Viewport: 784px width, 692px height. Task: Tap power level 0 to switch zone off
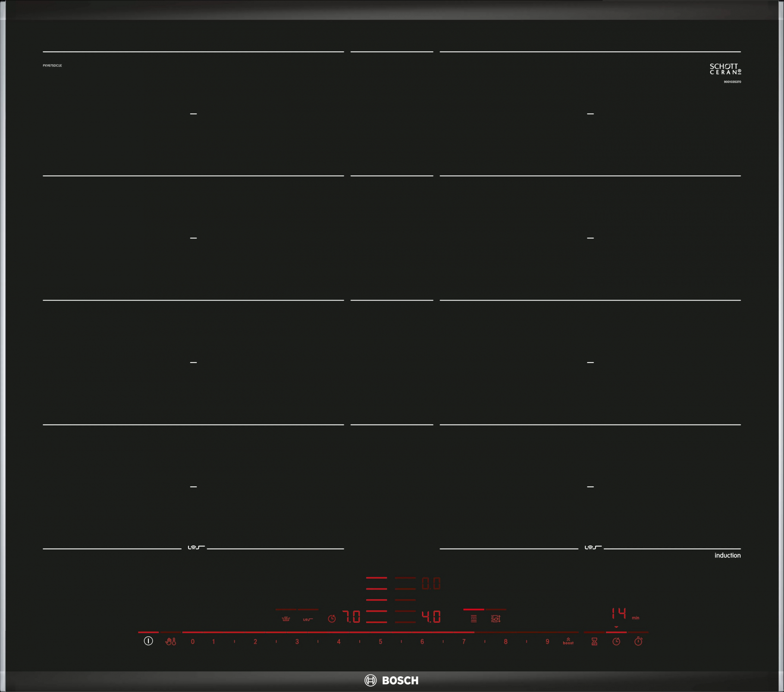[193, 641]
